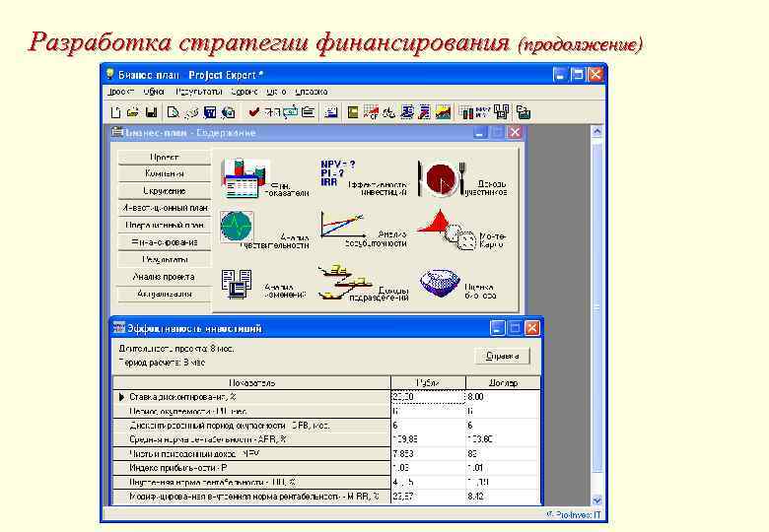Click the NPV ruble value 7 853

403,454
